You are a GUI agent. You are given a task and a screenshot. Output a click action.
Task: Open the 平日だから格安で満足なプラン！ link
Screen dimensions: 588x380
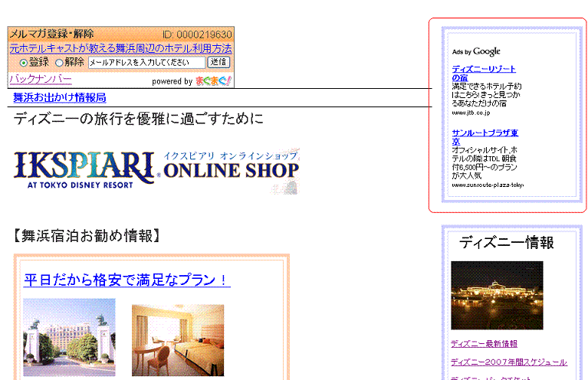tap(126, 280)
